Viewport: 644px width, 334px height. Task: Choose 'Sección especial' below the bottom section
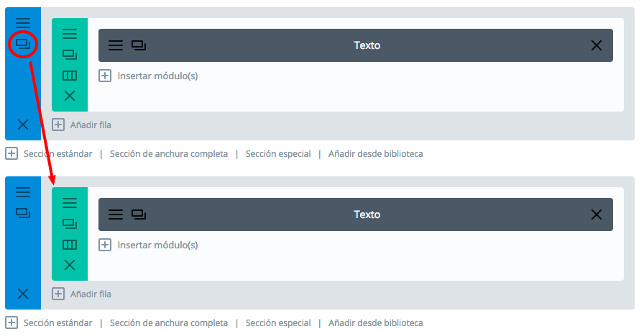coord(278,323)
